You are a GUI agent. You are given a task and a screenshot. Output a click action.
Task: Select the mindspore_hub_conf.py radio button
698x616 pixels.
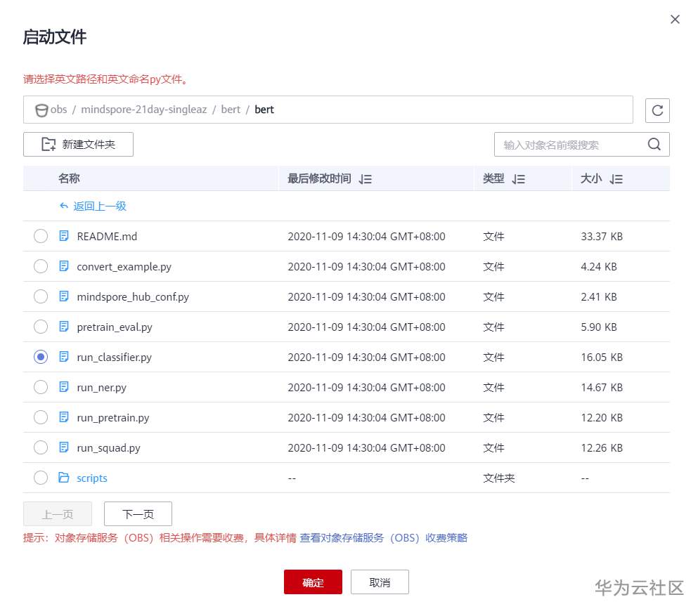[x=41, y=296]
